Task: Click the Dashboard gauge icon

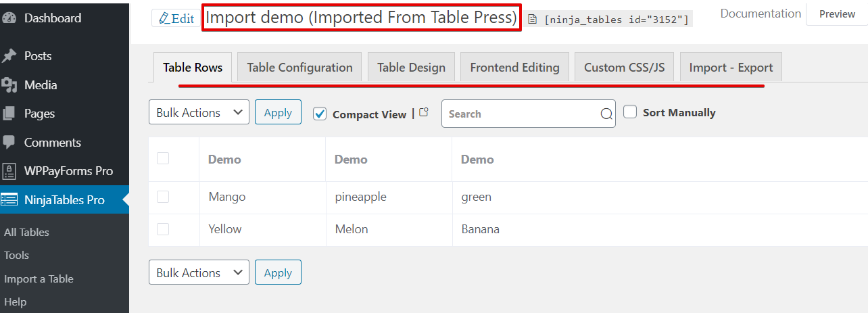Action: click(x=9, y=18)
